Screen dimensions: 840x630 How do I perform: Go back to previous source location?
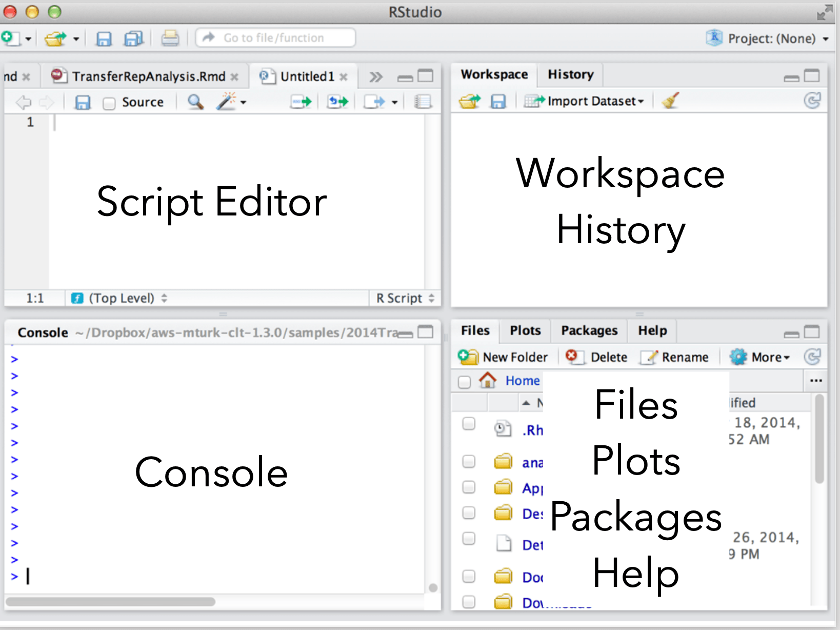(x=23, y=103)
